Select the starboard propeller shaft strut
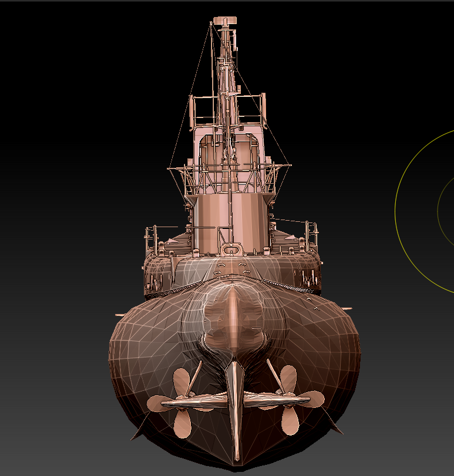 [x=275, y=377]
